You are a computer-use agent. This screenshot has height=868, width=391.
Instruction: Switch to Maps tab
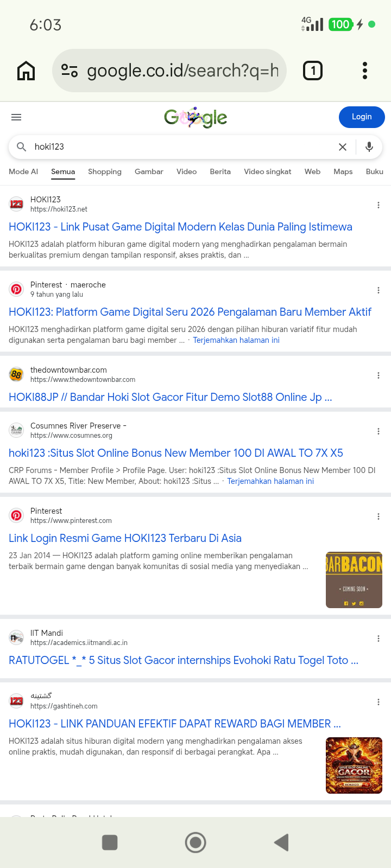pos(343,171)
